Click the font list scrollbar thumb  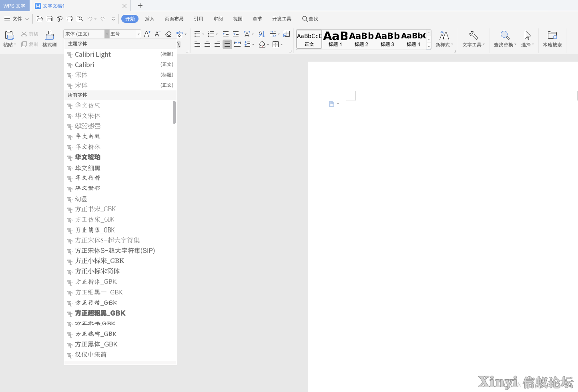175,112
